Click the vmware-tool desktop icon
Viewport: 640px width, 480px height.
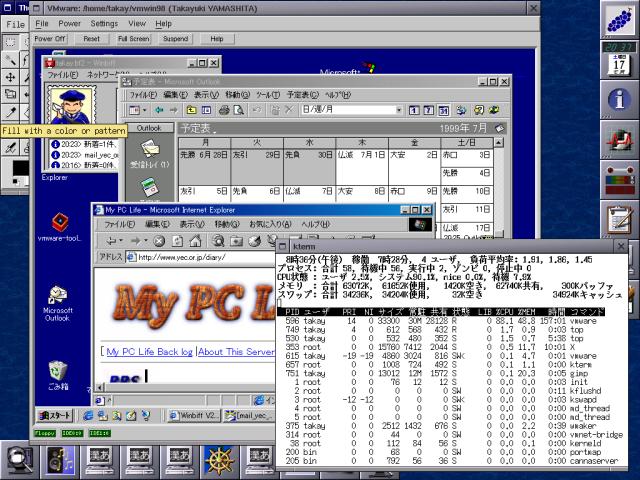60,228
